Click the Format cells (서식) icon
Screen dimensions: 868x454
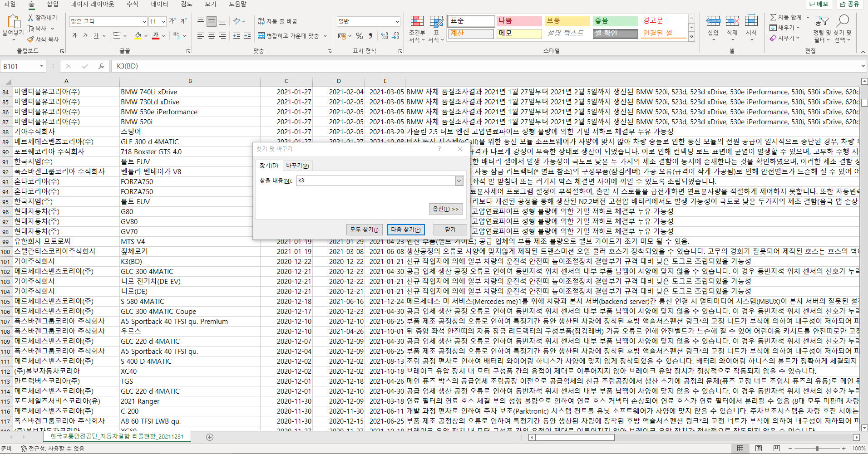click(751, 21)
